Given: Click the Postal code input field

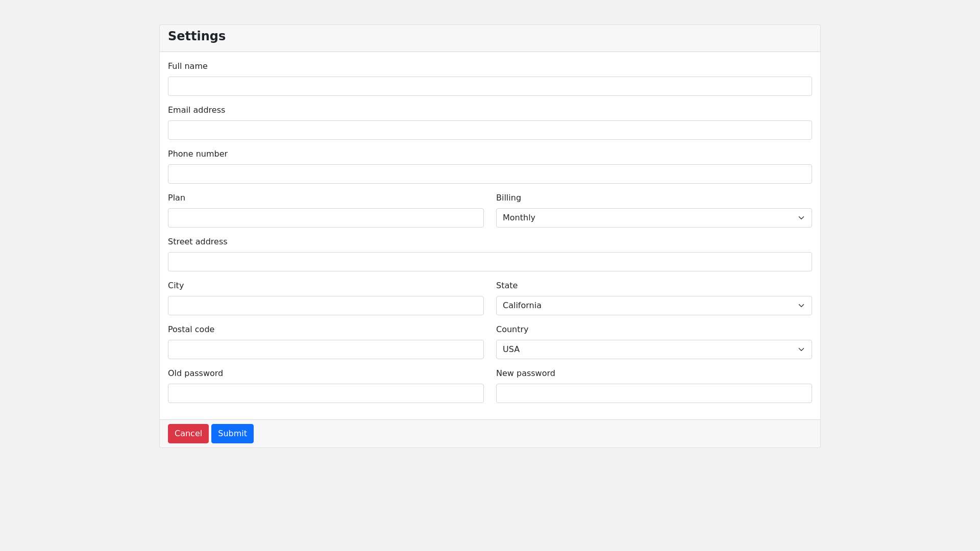Looking at the screenshot, I should tap(326, 349).
